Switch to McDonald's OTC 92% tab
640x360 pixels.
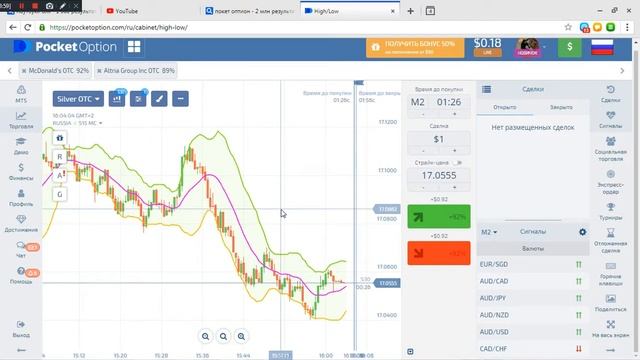tap(55, 71)
